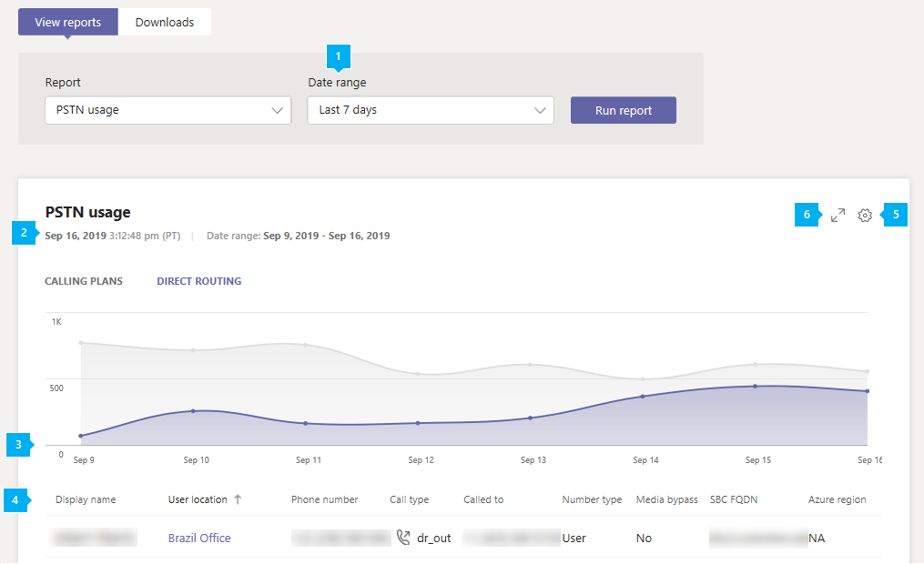Click the dr_out call type phone icon
This screenshot has height=564, width=924.
click(x=403, y=538)
